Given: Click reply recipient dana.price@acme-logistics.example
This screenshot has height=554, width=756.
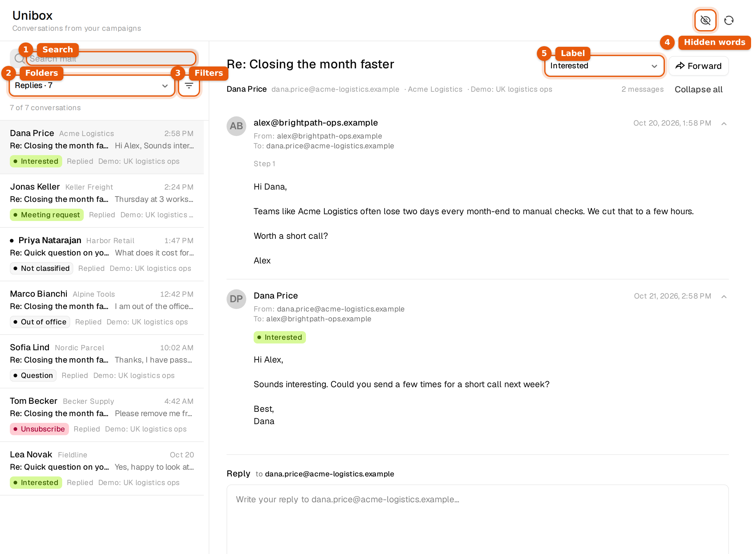Looking at the screenshot, I should coord(329,474).
